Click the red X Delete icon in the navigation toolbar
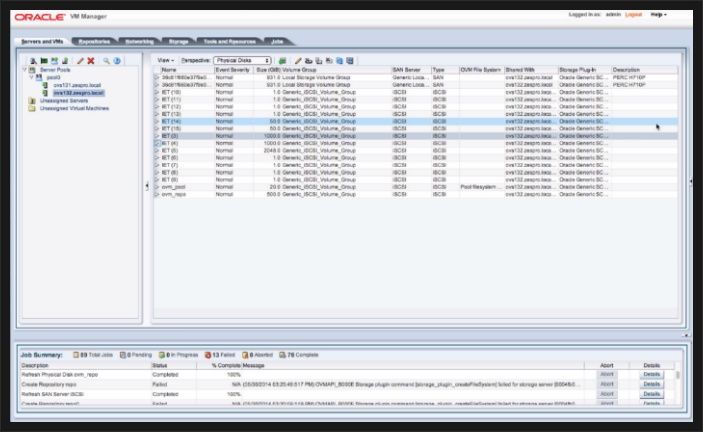 pos(91,61)
